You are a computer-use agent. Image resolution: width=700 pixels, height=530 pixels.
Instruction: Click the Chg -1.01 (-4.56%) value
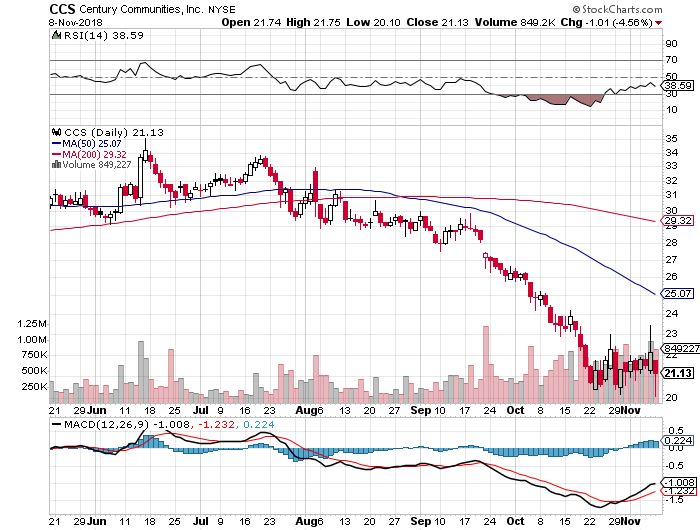click(x=607, y=22)
